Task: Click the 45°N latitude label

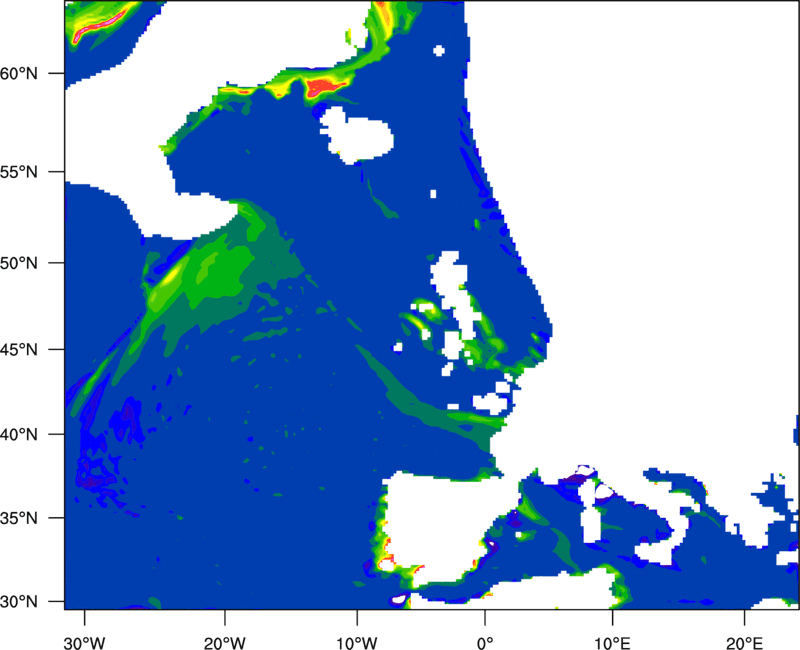Action: click(19, 349)
